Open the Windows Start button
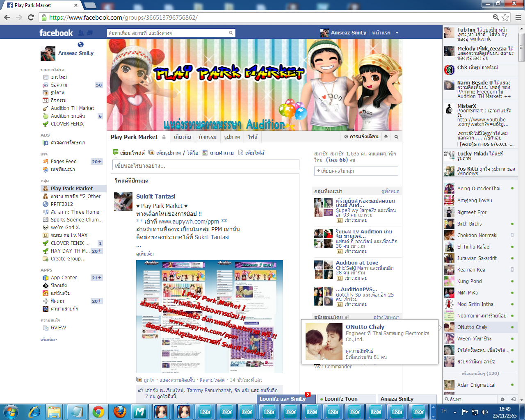525x420 pixels. click(x=11, y=411)
